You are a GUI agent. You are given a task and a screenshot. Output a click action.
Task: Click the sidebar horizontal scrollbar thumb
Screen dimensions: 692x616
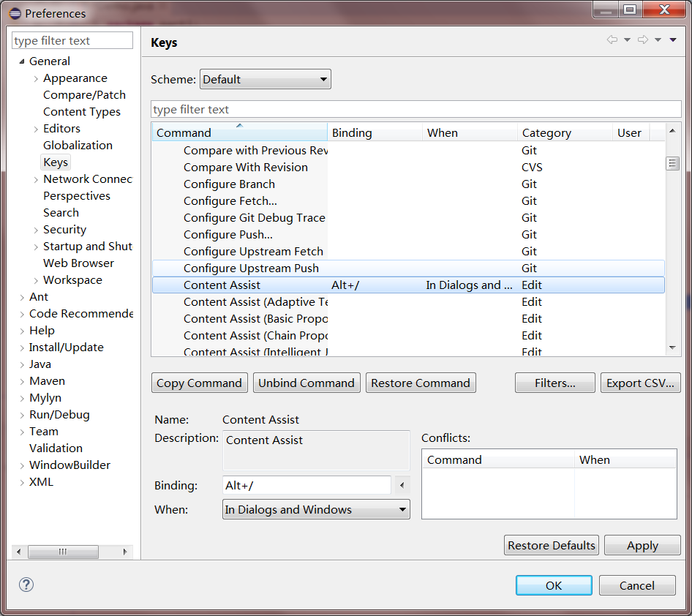[x=63, y=552]
